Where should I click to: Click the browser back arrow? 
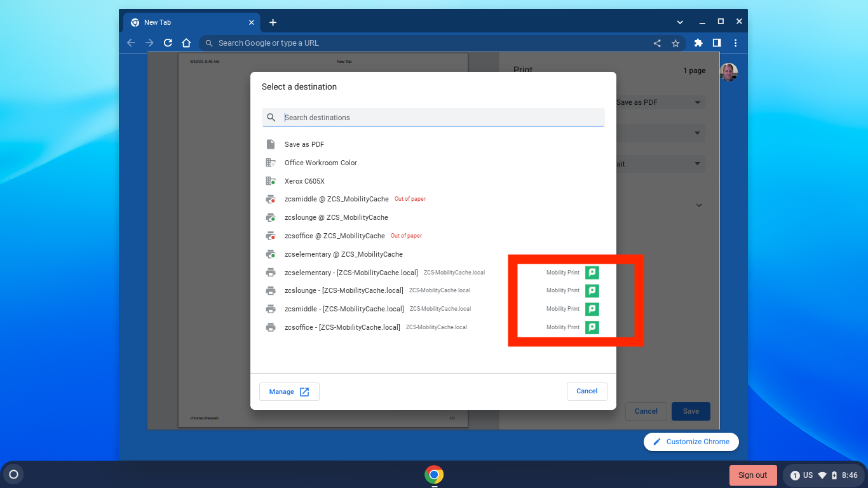131,43
